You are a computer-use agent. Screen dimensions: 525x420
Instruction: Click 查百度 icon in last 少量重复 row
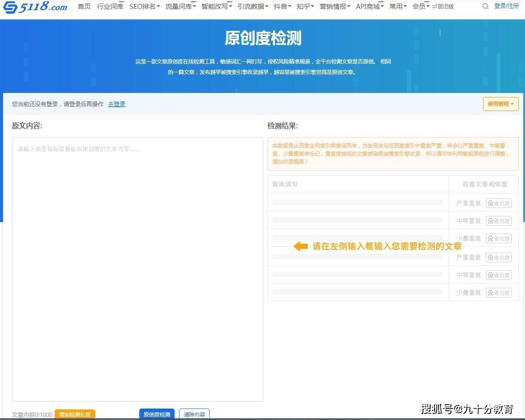[499, 293]
